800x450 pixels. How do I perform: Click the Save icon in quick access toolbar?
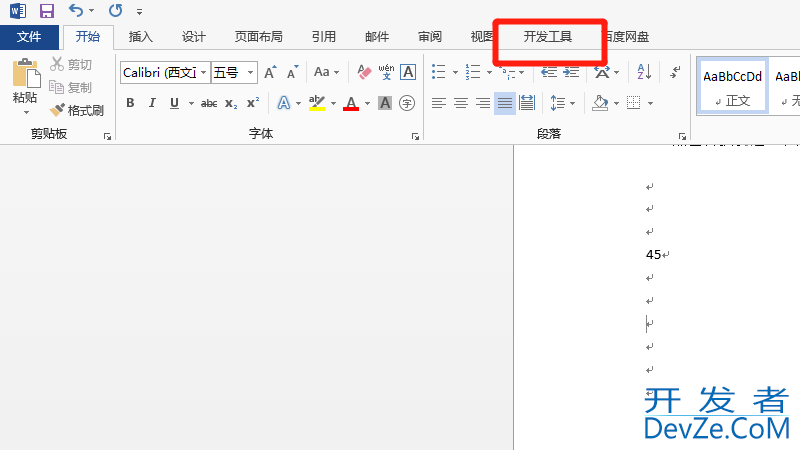pyautogui.click(x=47, y=11)
